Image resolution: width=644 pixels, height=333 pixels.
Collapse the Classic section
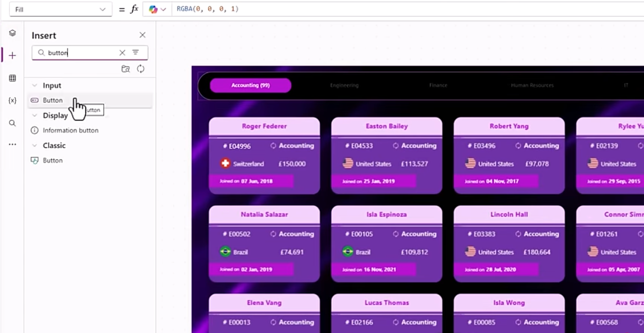click(34, 146)
